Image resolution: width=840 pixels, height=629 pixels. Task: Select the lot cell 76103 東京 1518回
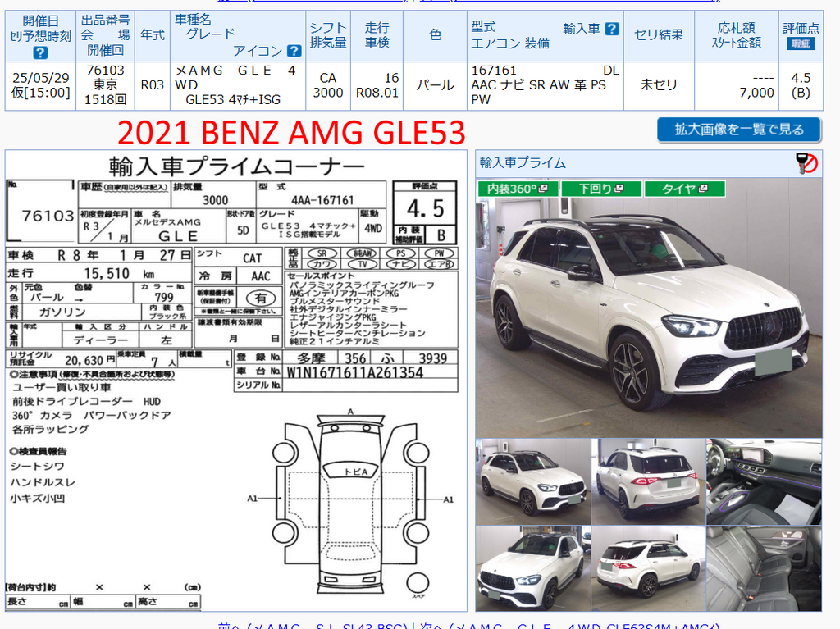[x=105, y=86]
